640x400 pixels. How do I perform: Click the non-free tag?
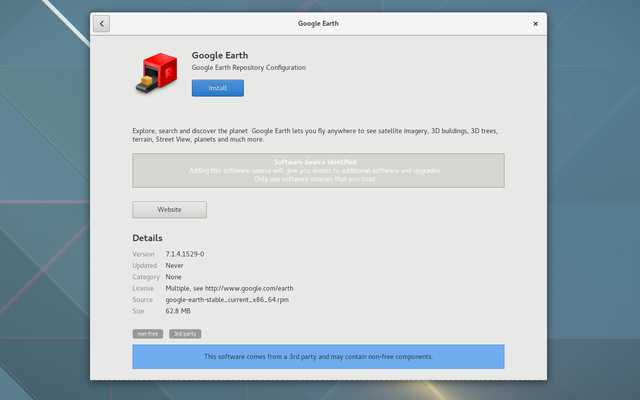point(148,334)
